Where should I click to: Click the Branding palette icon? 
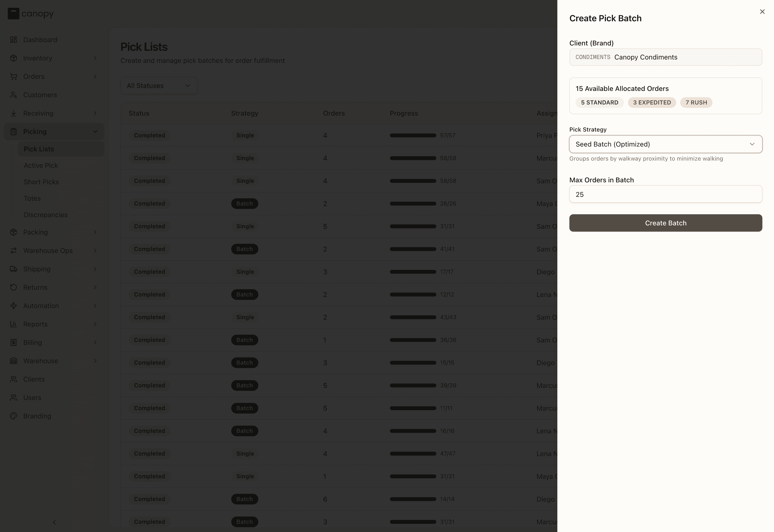[x=13, y=416]
